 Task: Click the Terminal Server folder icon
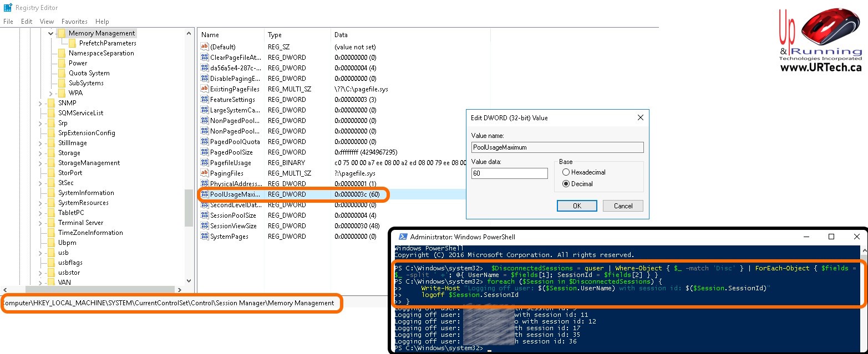[x=51, y=223]
